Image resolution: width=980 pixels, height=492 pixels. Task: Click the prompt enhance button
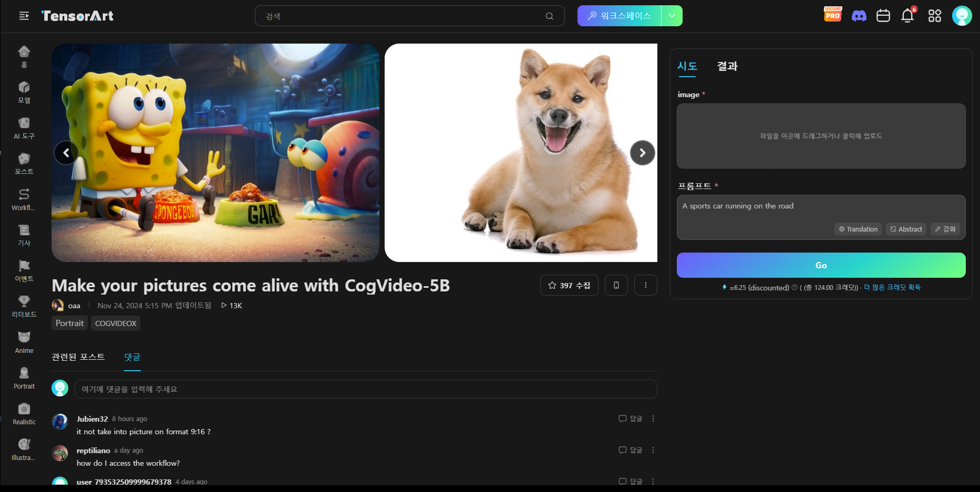[945, 229]
